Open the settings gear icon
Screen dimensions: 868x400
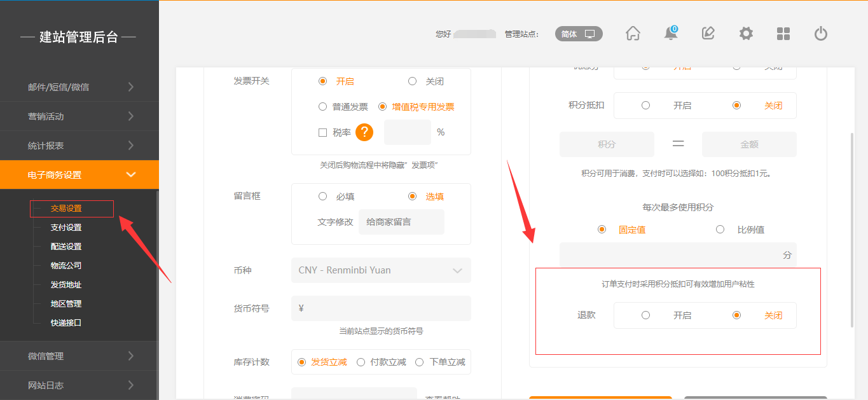pyautogui.click(x=746, y=34)
